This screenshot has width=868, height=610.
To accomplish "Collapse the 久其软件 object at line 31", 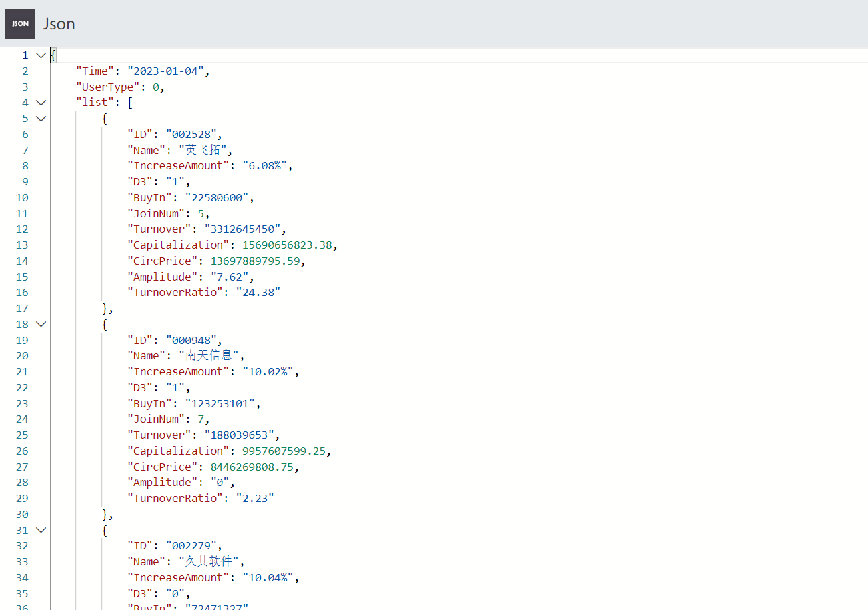I will [41, 530].
